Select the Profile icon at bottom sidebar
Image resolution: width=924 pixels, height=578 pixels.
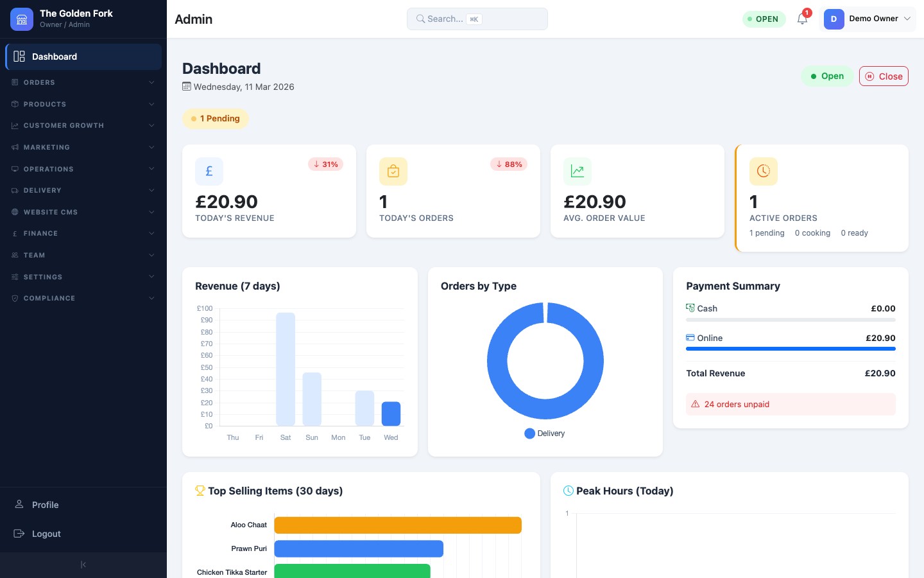pyautogui.click(x=19, y=505)
